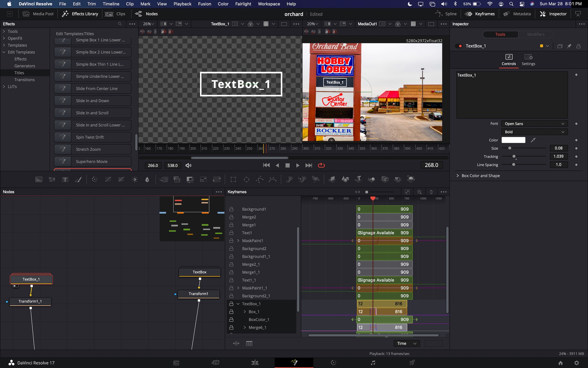Toggle the Spline panel button
Screen dimensions: 588x368
click(x=446, y=14)
